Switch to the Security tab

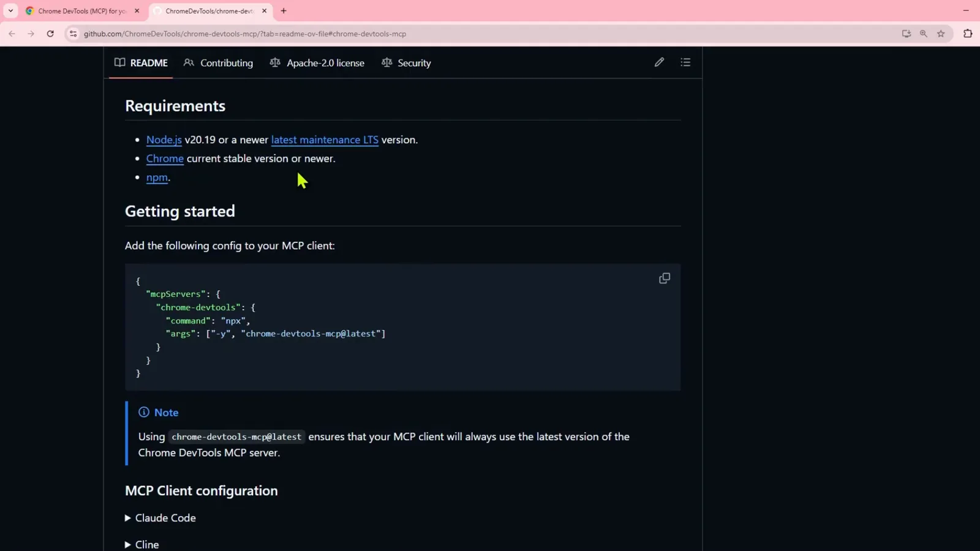point(406,63)
